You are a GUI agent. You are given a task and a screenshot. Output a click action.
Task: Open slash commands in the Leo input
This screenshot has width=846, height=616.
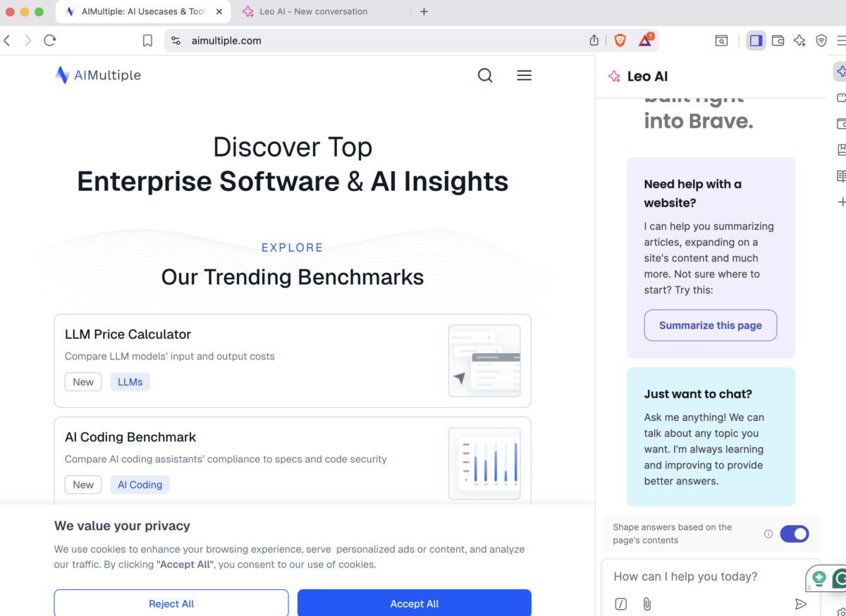click(x=621, y=604)
